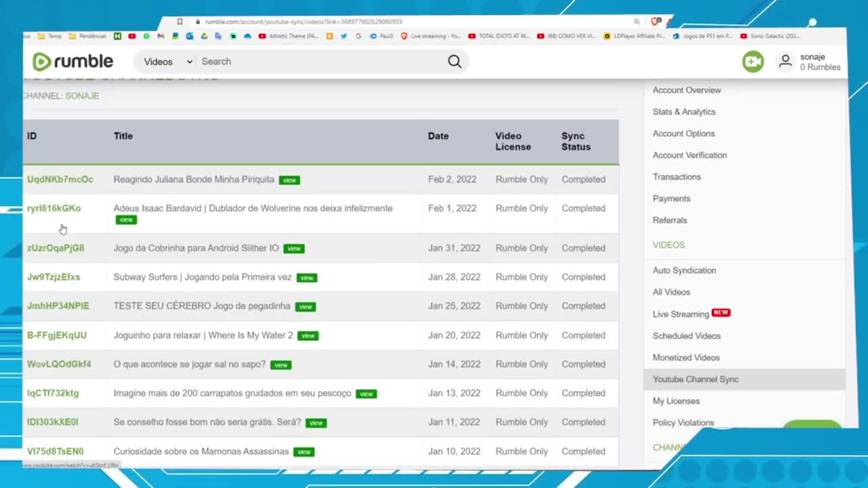Click the Date column header
868x488 pixels.
click(x=438, y=136)
